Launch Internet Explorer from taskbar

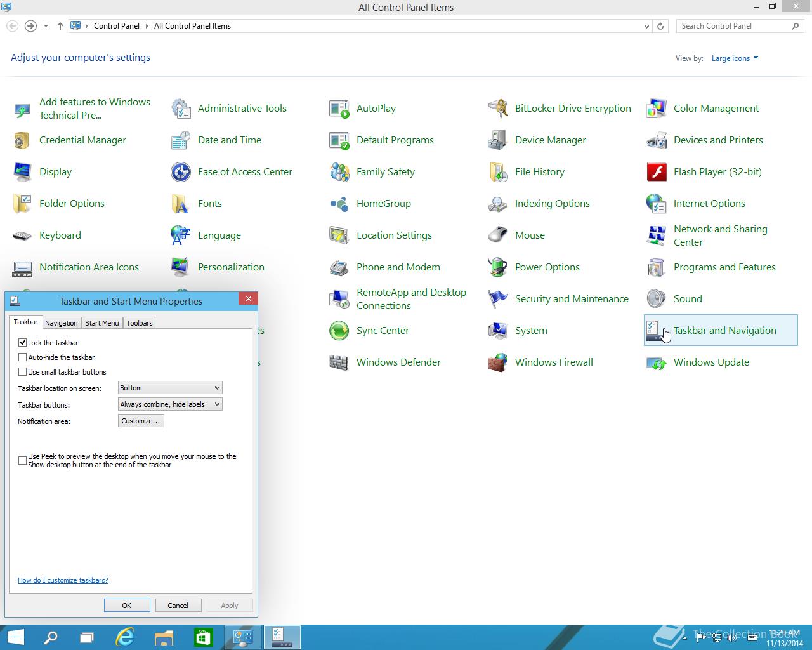click(x=125, y=637)
